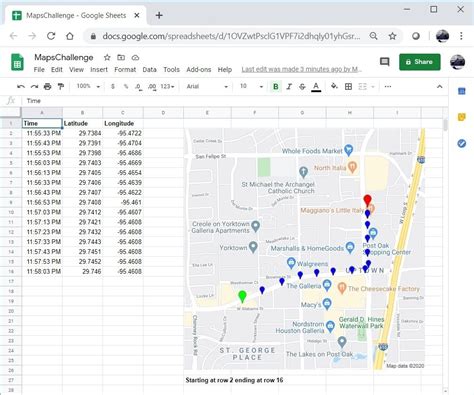Toggle Italic formatting

point(289,87)
